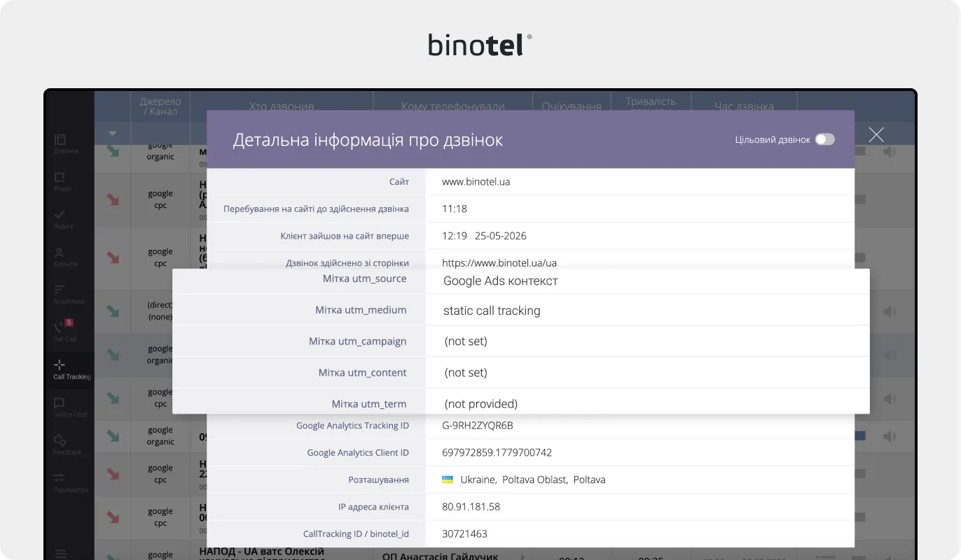
Task: Click the tracking ID G-9RH2ZYQR6B
Action: click(478, 425)
